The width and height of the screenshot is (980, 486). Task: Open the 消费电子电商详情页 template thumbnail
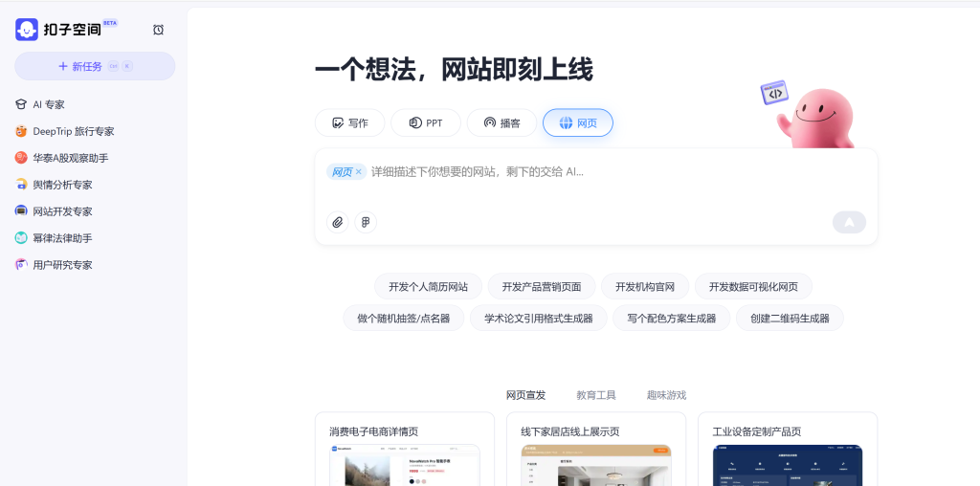405,465
